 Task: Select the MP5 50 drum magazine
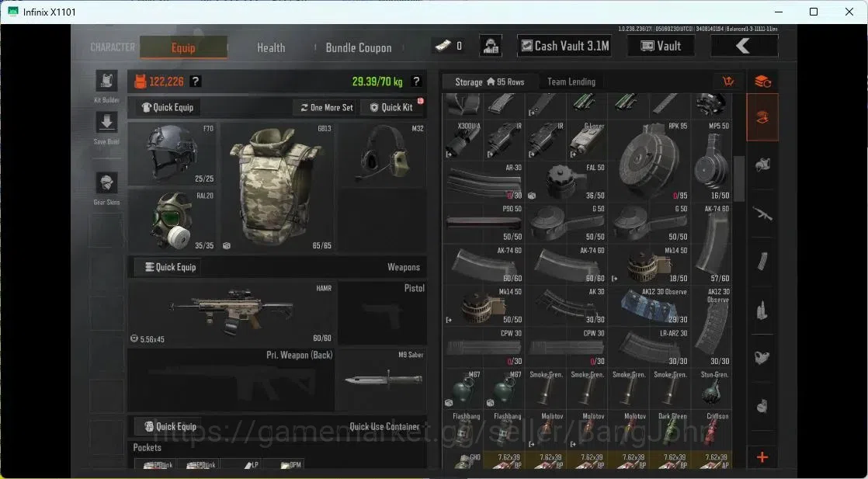click(712, 160)
